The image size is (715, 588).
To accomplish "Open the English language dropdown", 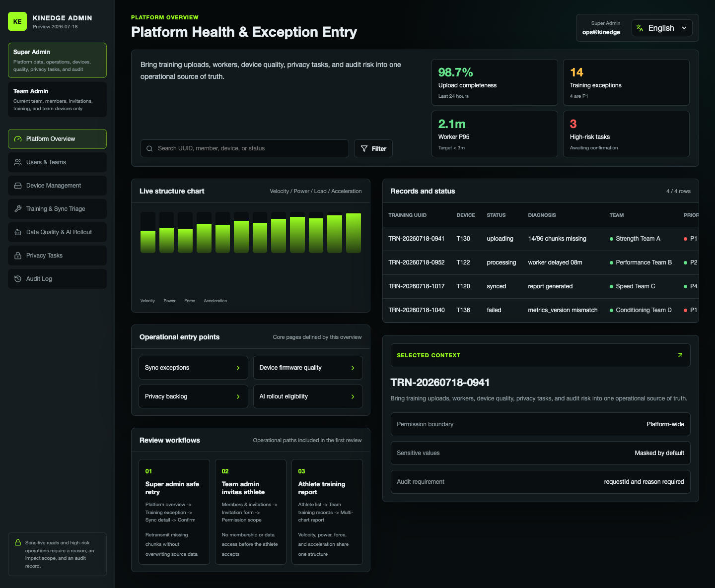I will pos(662,28).
